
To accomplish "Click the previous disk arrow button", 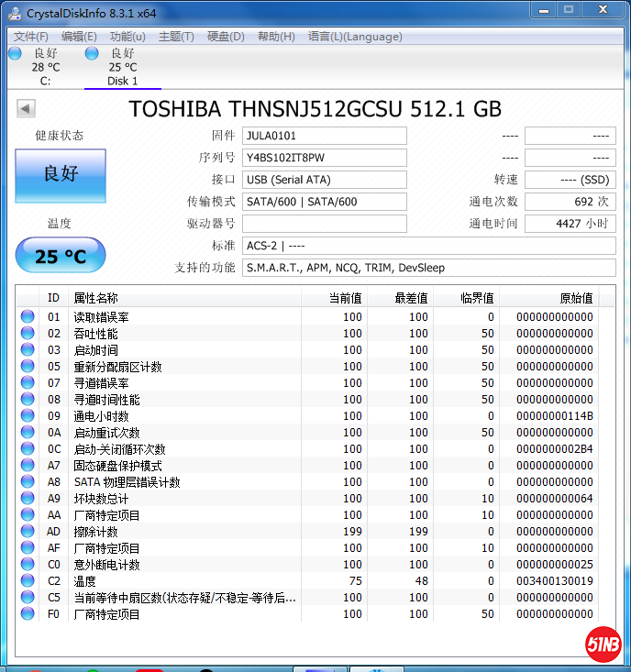I will [x=26, y=109].
